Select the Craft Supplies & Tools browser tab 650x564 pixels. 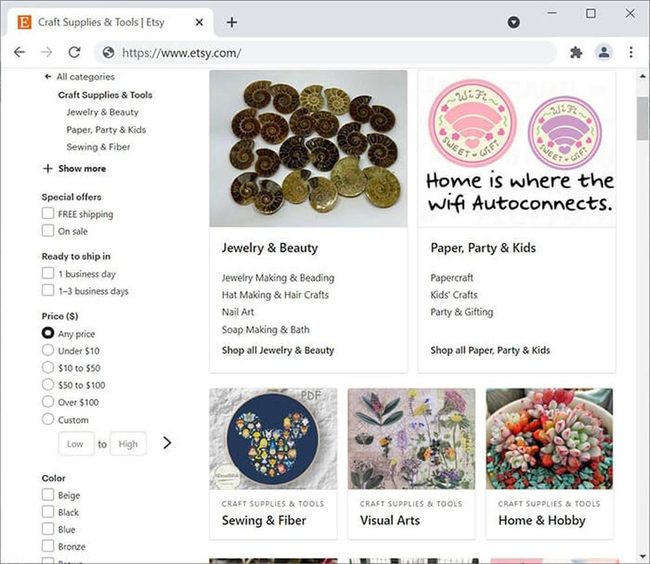(111, 22)
